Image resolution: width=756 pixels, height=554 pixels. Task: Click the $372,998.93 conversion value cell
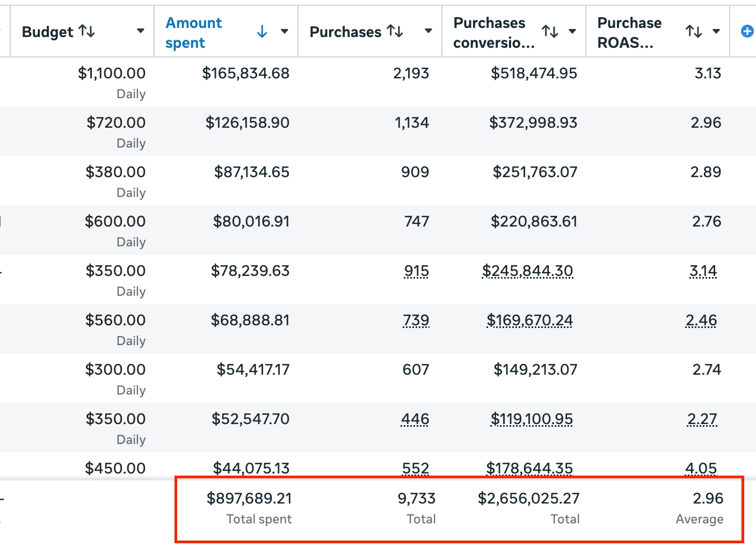click(x=533, y=123)
